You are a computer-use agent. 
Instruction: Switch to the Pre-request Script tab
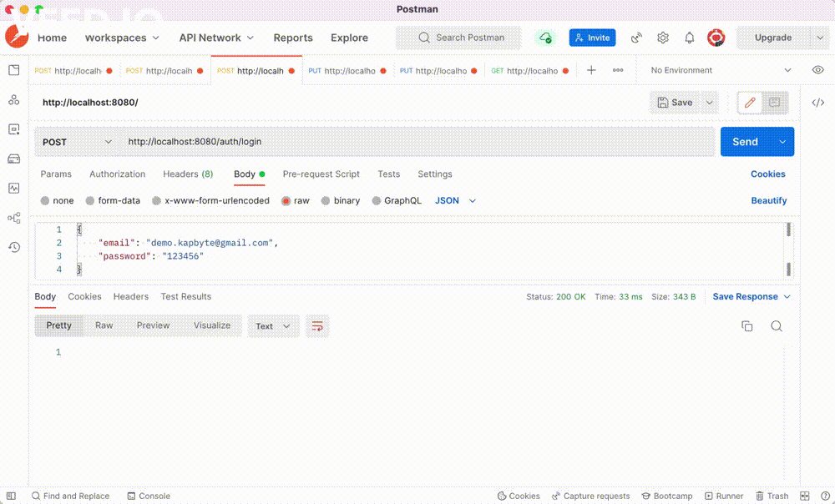point(321,174)
